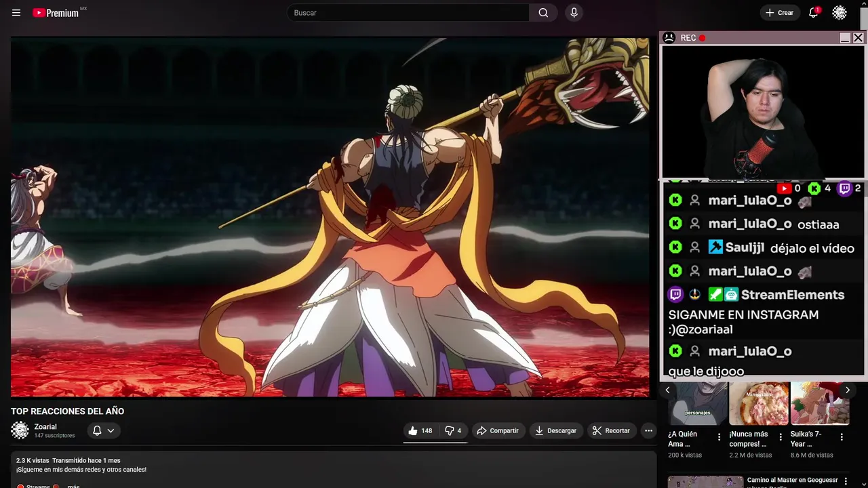Start voice search with microphone icon
The height and width of the screenshot is (488, 868).
pos(574,13)
